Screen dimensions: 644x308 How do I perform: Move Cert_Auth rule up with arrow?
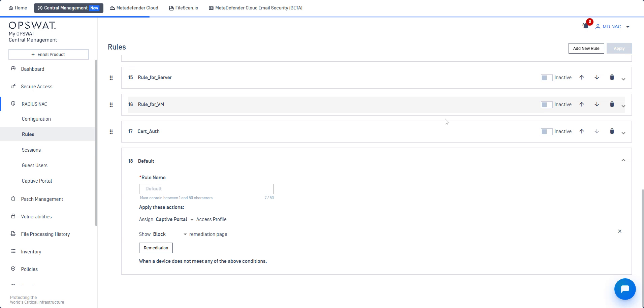582,131
